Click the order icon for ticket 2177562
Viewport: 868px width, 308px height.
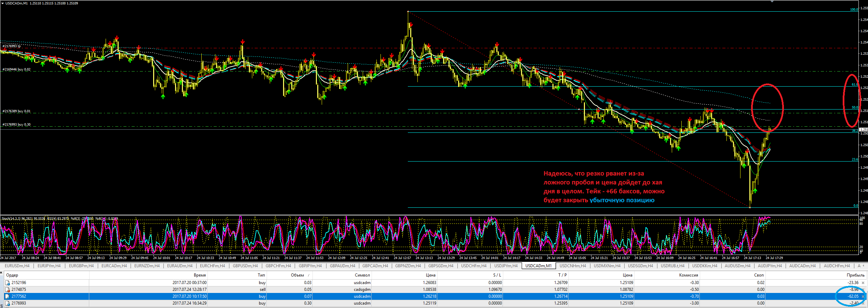8,296
